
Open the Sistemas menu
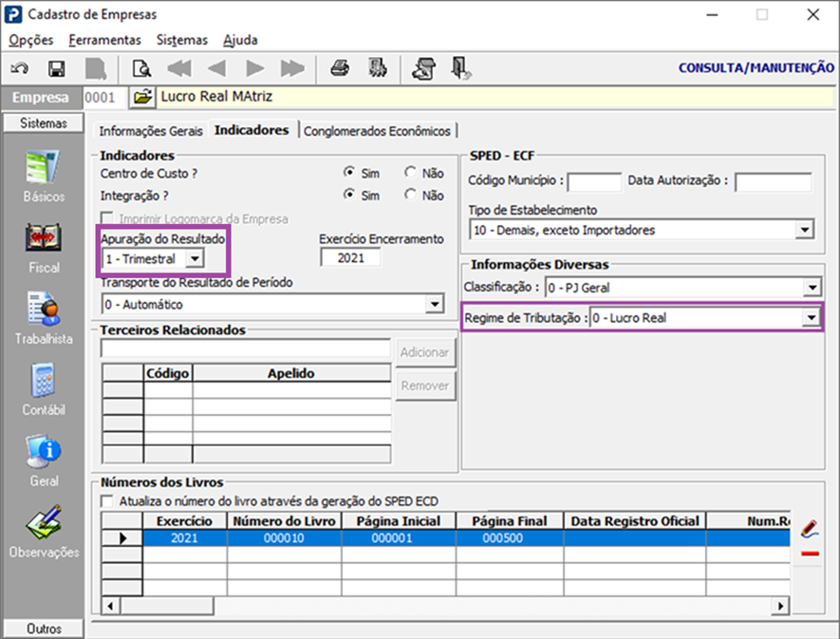[182, 40]
